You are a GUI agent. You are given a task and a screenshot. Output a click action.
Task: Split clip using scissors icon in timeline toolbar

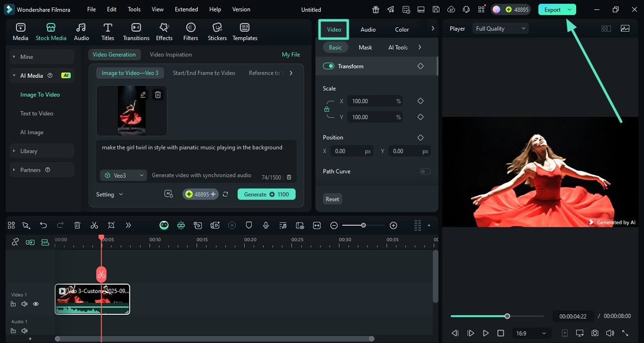click(94, 225)
